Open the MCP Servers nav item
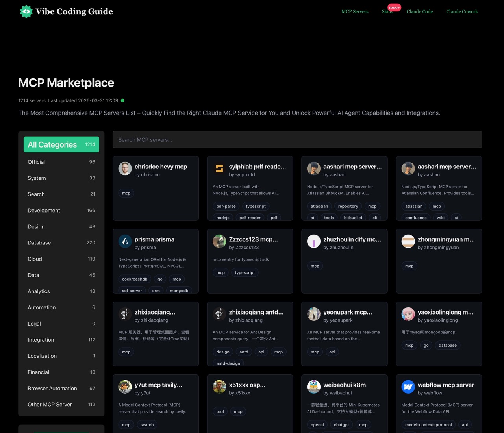The height and width of the screenshot is (433, 504). (x=355, y=11)
